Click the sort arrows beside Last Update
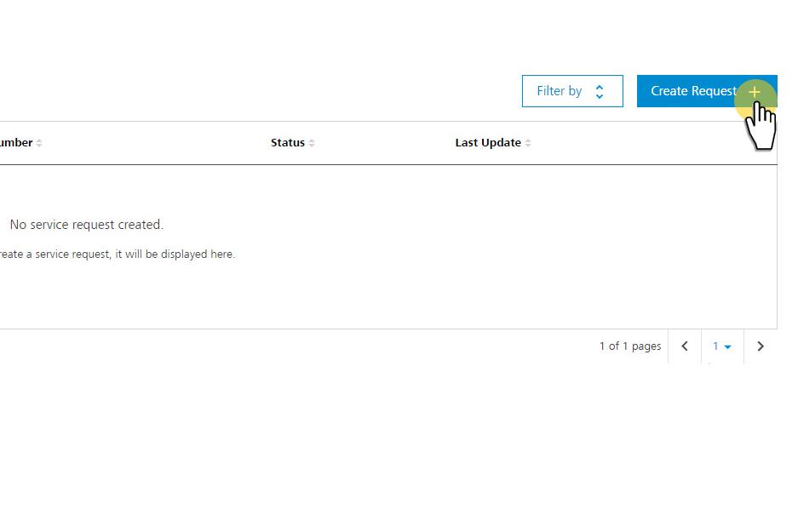798x532 pixels. (x=528, y=143)
